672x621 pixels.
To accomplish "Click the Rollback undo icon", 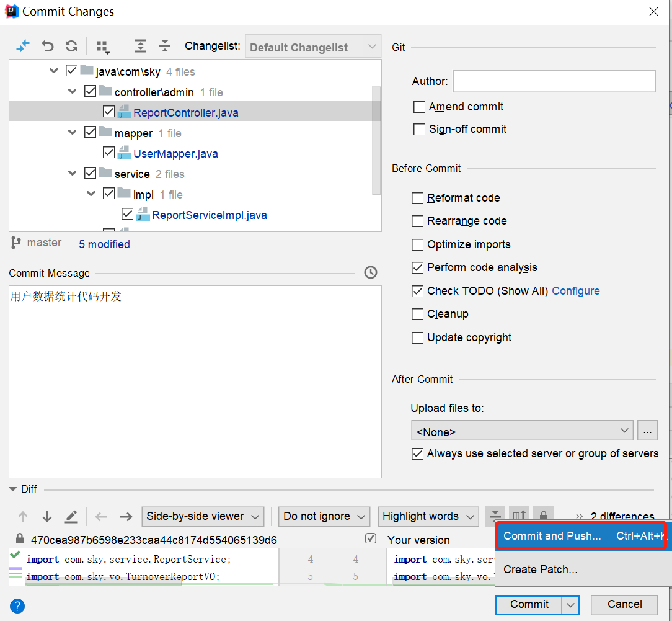I will pyautogui.click(x=48, y=46).
